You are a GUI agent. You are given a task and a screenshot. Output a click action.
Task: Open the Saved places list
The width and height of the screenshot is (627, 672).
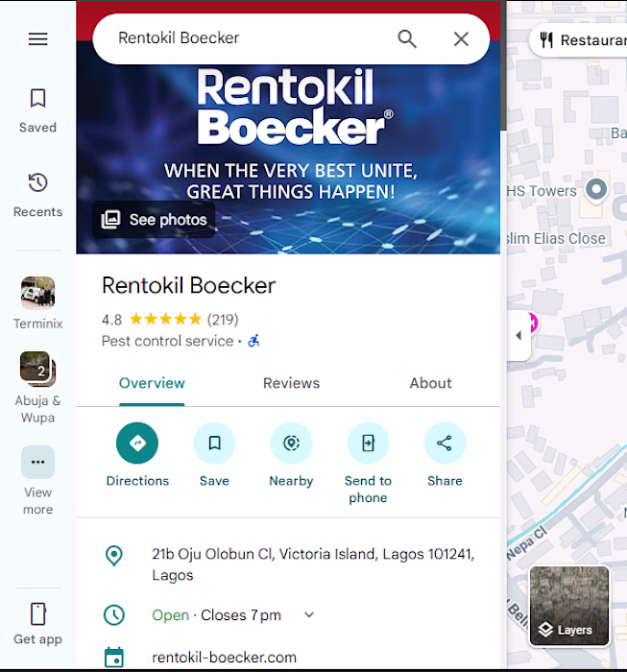click(x=37, y=110)
